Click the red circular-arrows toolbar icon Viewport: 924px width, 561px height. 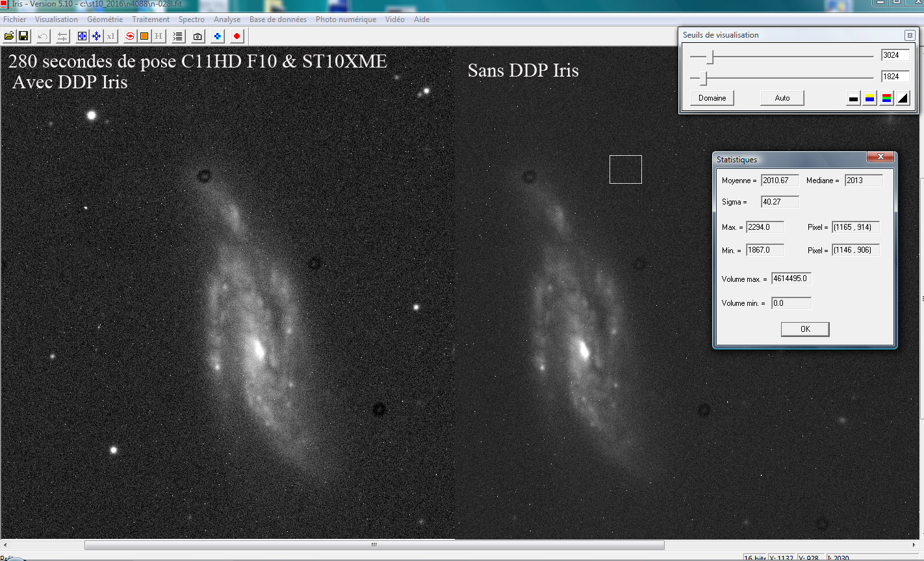click(130, 36)
